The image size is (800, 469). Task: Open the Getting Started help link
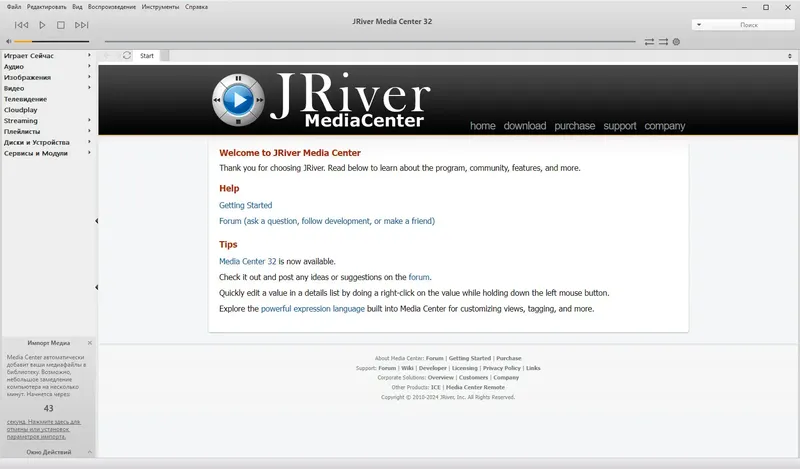245,205
